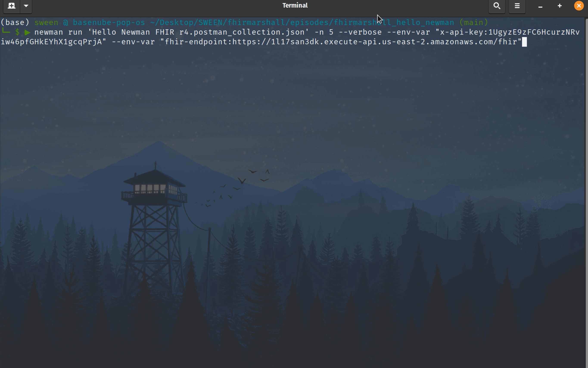Click the green arrow prompt symbol
Screen dimensions: 588x368
coord(28,32)
